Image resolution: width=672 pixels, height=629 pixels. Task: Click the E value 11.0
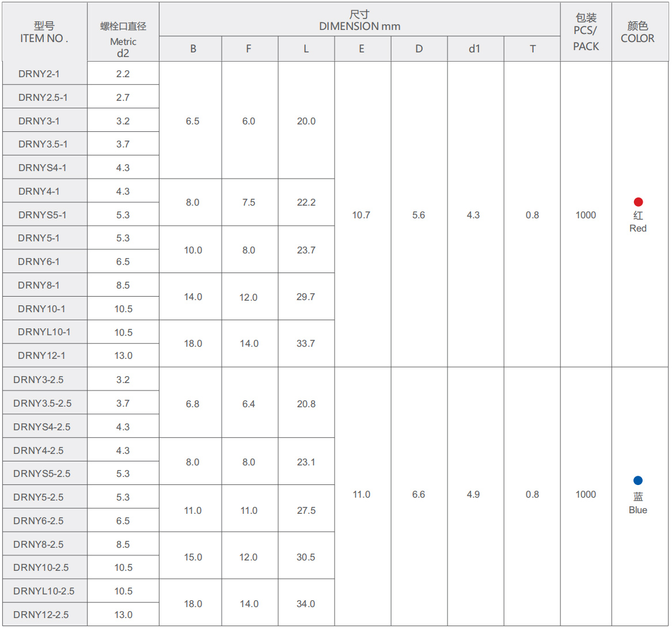pyautogui.click(x=361, y=495)
